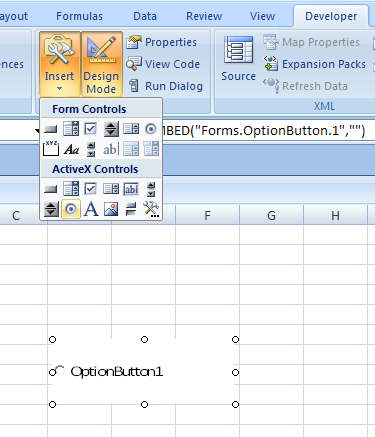Viewport: 375px width, 437px height.
Task: Select the Form Controls Option Button
Action: point(151,129)
